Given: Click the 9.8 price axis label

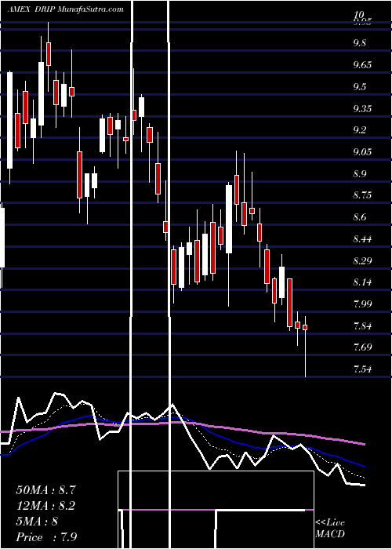Looking at the screenshot, I should click(360, 43).
